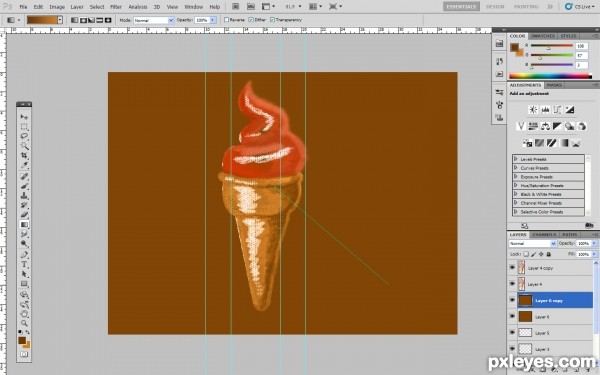Add a Brightness/Contrast adjustment
Image resolution: width=600 pixels, height=375 pixels.
click(533, 110)
